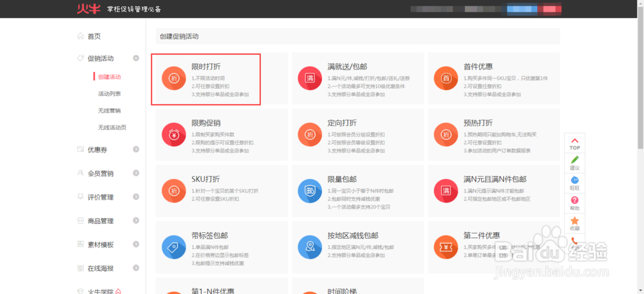Expand the 优惠券 menu arrow

136,150
